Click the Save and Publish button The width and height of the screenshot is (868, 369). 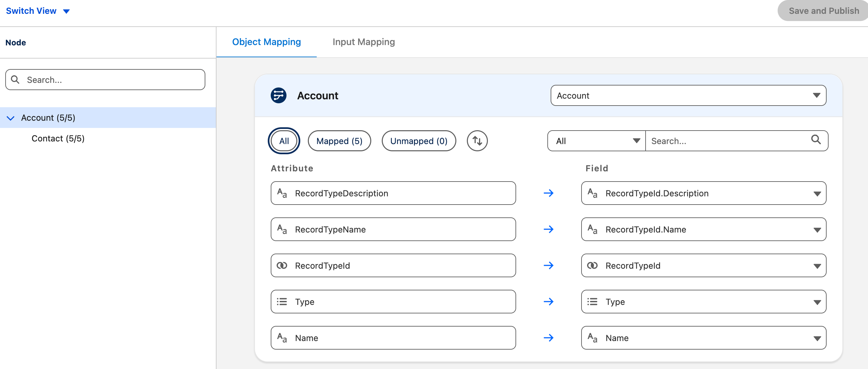824,11
